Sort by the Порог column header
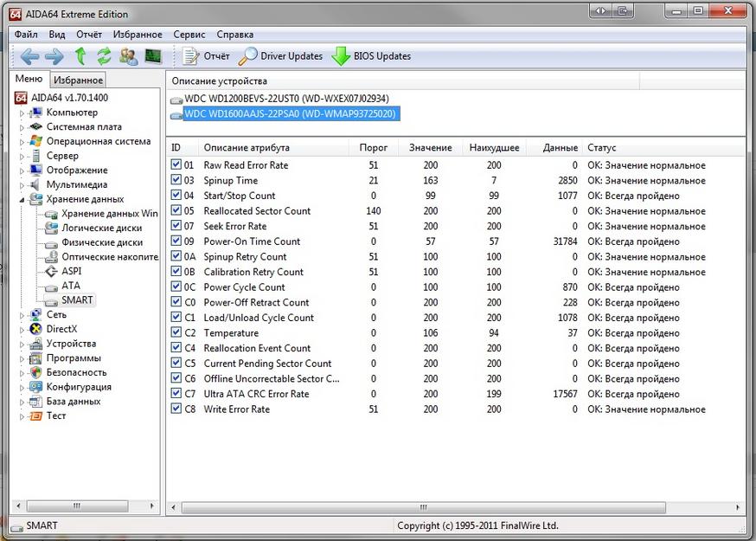 [x=374, y=148]
